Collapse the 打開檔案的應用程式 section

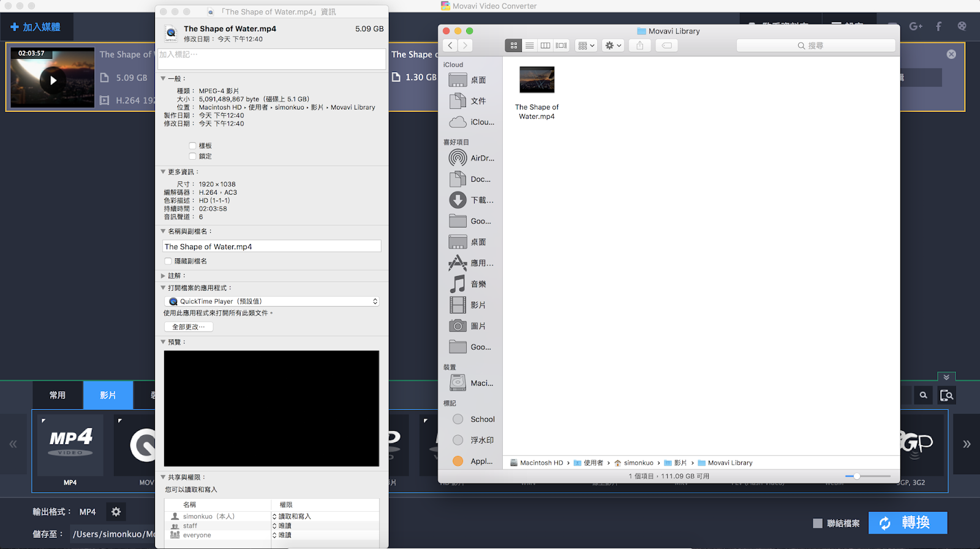coord(163,288)
